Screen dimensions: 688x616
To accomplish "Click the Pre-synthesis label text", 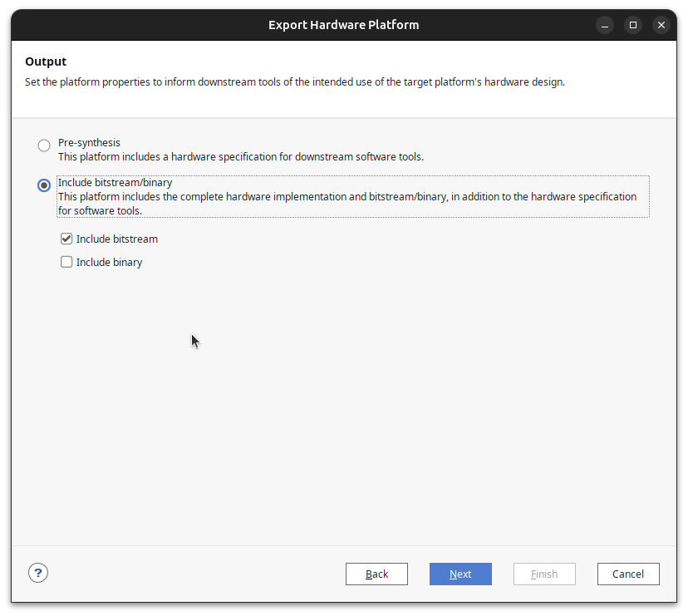I will tap(88, 142).
